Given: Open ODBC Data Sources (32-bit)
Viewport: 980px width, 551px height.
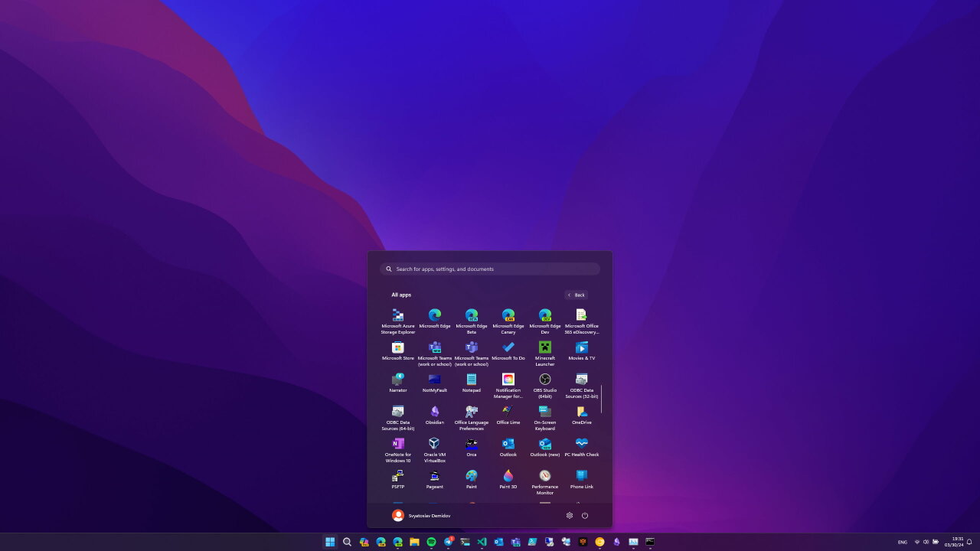Looking at the screenshot, I should pyautogui.click(x=582, y=386).
